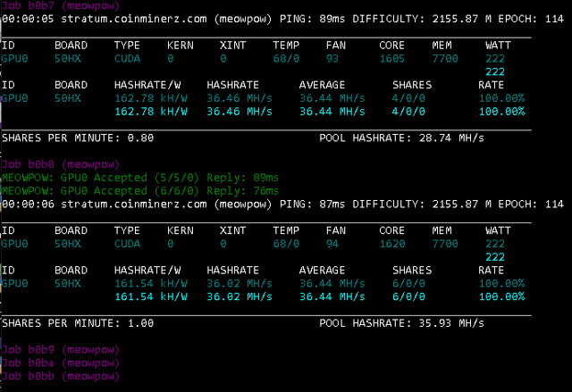Click the Job b0b7 (meowpow) line

61,5
